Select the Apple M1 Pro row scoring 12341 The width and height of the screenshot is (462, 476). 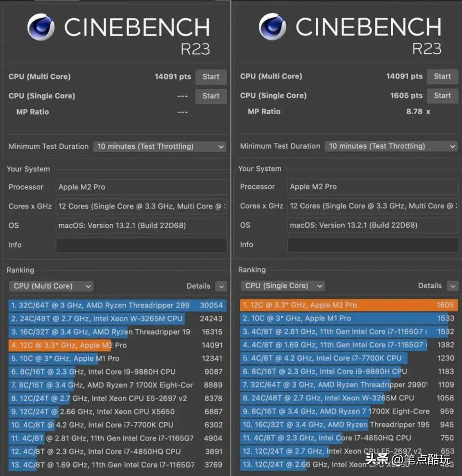point(117,359)
